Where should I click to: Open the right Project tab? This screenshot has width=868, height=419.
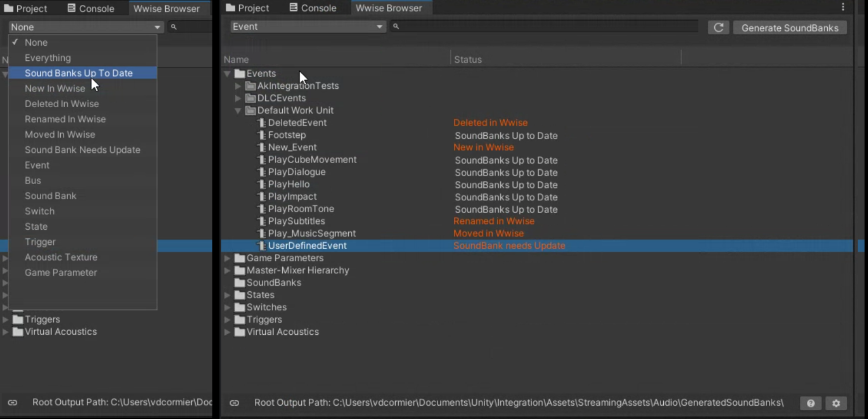247,8
